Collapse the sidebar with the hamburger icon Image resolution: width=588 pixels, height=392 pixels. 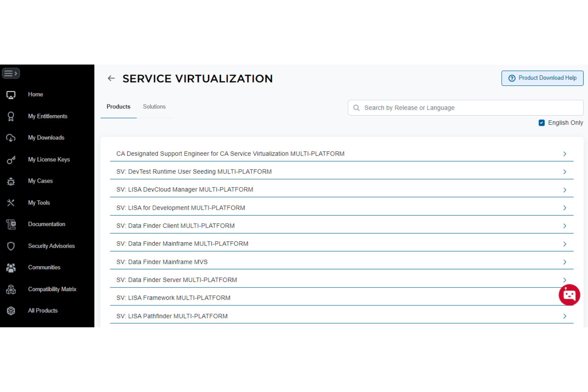[x=11, y=73]
